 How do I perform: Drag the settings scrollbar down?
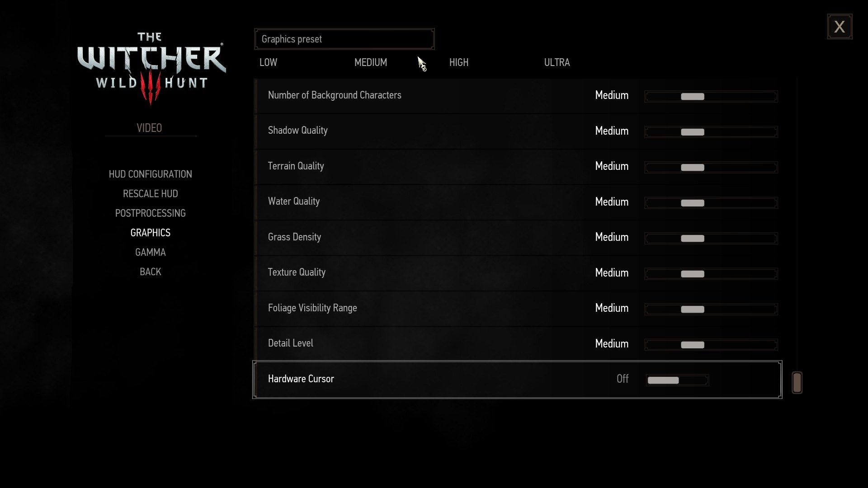796,383
